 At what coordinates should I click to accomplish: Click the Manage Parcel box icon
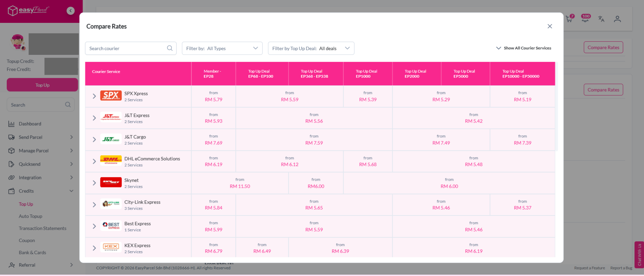[x=11, y=151]
